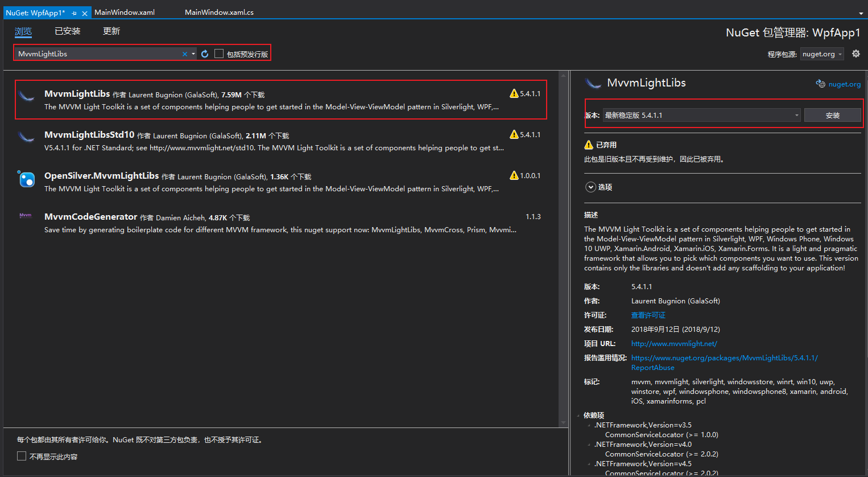Open NuGet settings gear icon
868x477 pixels.
(x=855, y=54)
